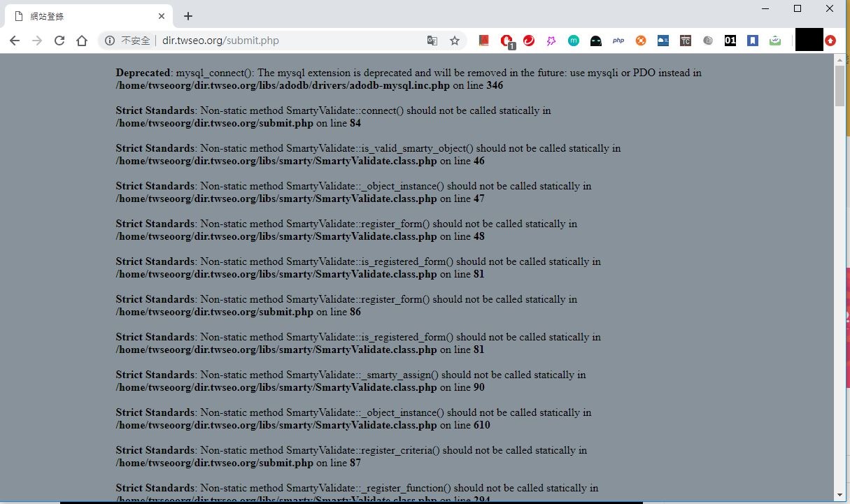
Task: Click the 'submit.php on line 86' path
Action: (x=239, y=312)
